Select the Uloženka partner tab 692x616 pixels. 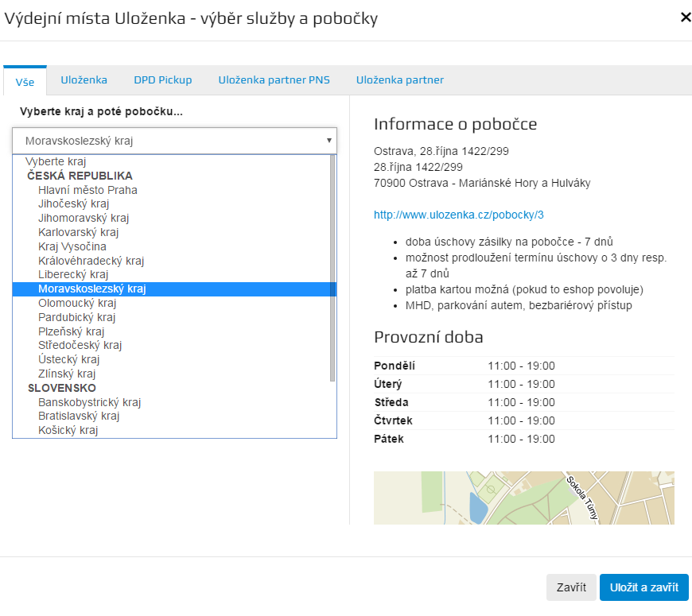[x=400, y=79]
